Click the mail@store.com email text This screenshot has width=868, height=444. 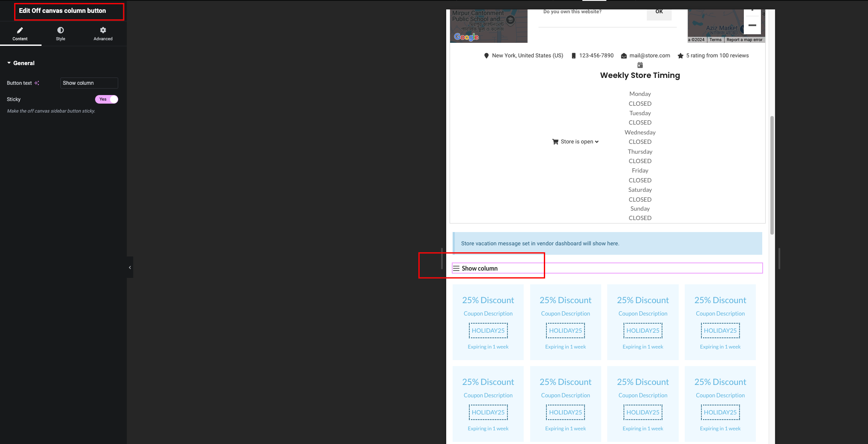pos(650,56)
